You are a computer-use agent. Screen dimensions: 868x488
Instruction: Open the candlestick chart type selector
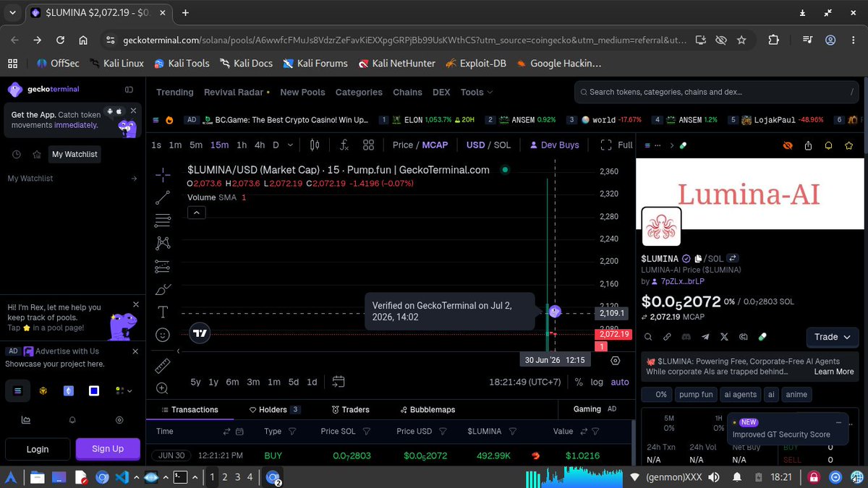tap(315, 145)
